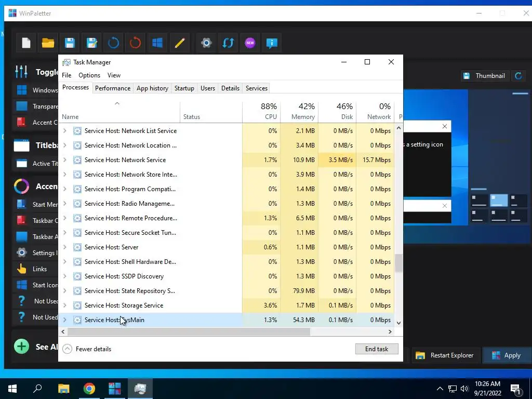Click the process list scroll-down arrow

(x=398, y=323)
